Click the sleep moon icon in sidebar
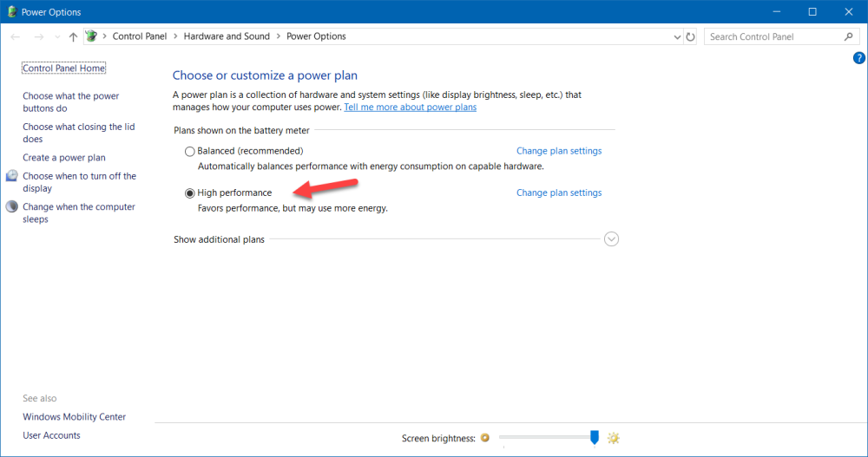 pos(11,206)
